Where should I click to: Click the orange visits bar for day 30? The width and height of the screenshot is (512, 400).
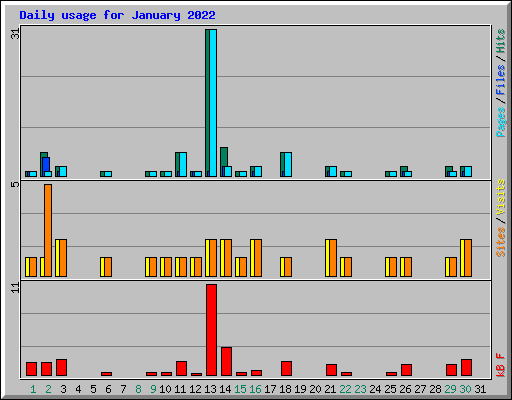tap(468, 258)
